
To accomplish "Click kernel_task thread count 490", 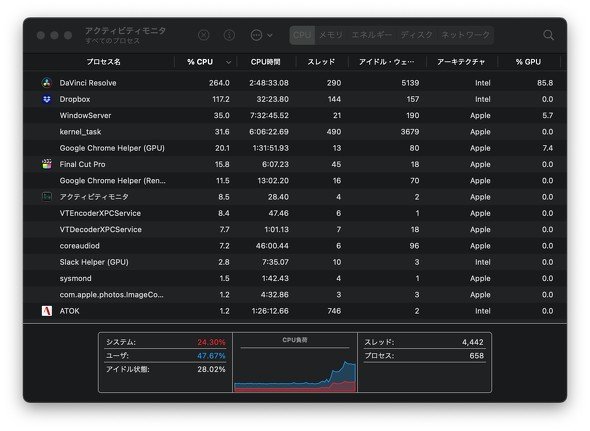I will click(x=334, y=132).
